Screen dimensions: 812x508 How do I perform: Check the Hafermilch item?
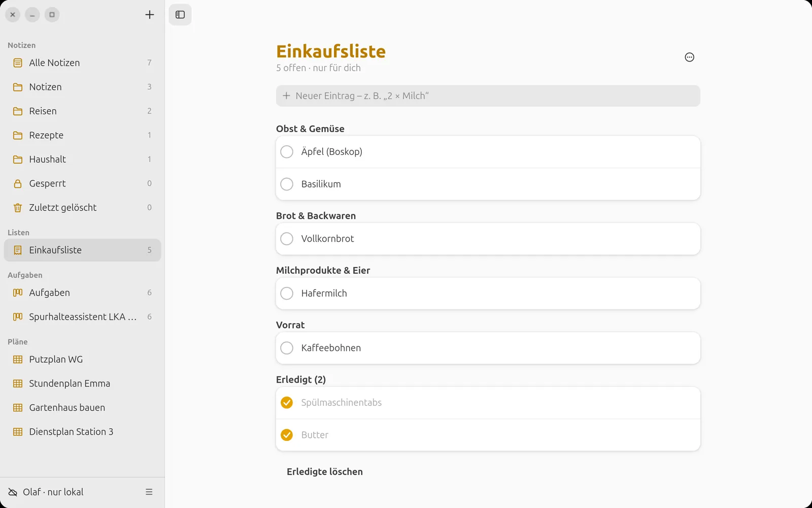tap(287, 293)
